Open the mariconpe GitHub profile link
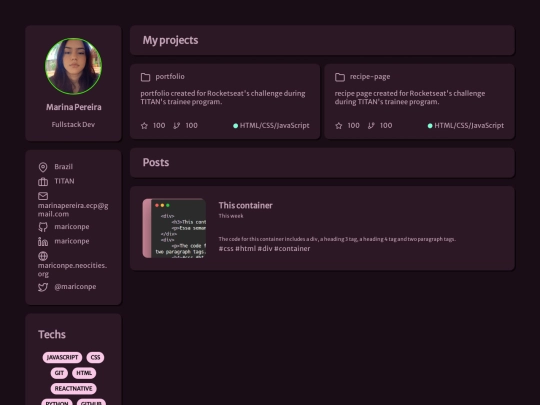The image size is (540, 405). [72, 227]
